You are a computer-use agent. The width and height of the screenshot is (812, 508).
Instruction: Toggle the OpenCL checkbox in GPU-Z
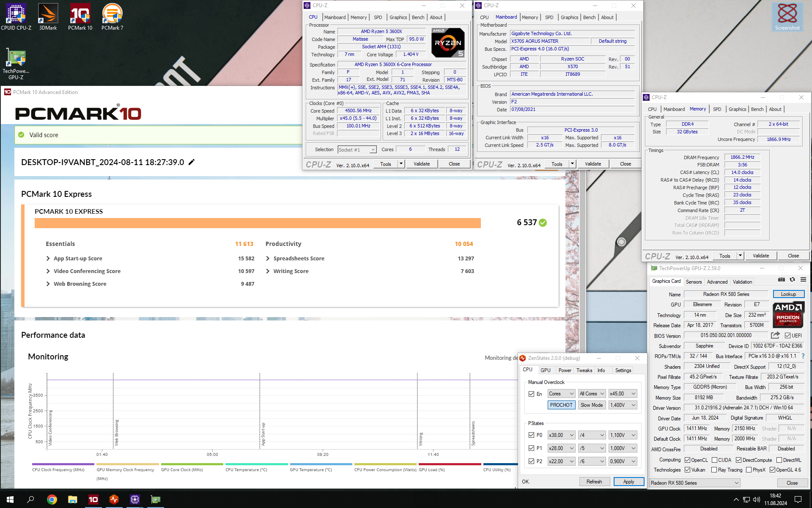pos(688,460)
